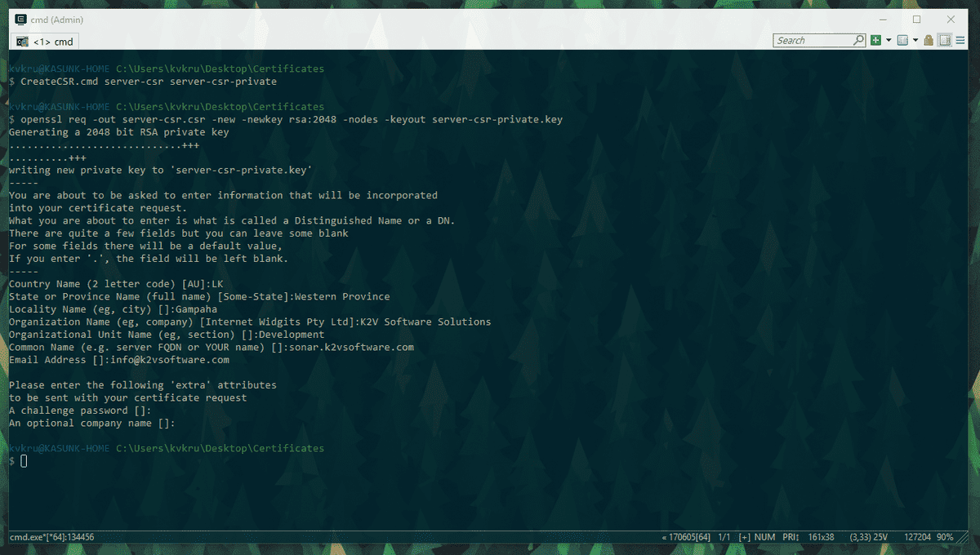Click the 161x38 console size indicator
The width and height of the screenshot is (980, 555).
821,537
